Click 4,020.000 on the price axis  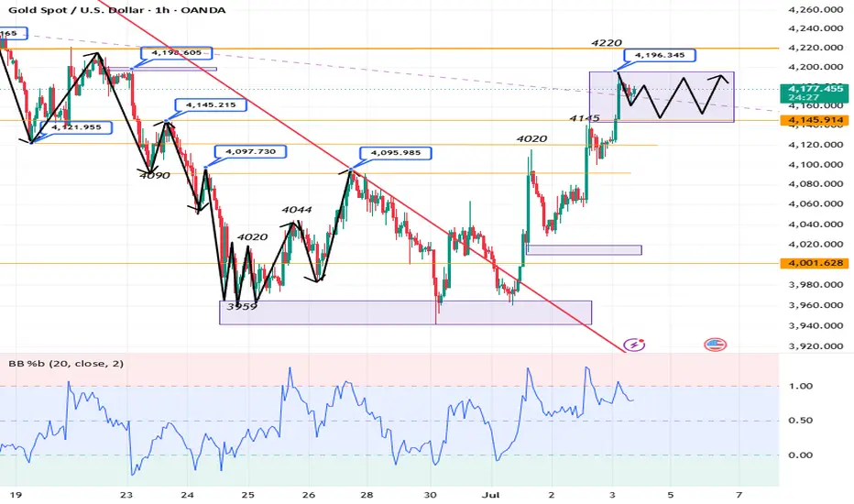coord(816,244)
